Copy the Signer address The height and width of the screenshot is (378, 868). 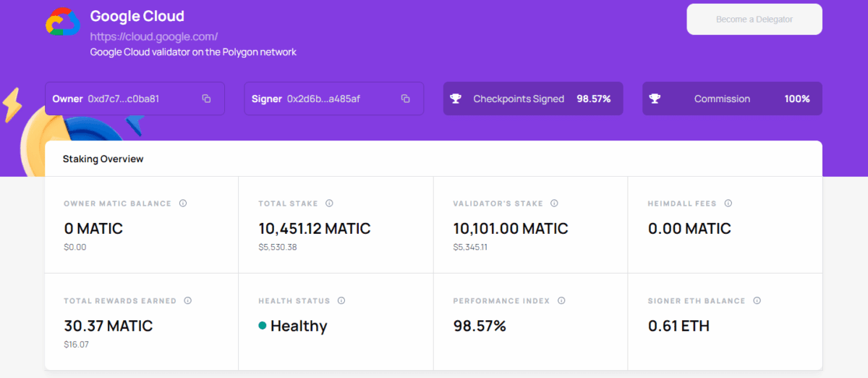406,98
